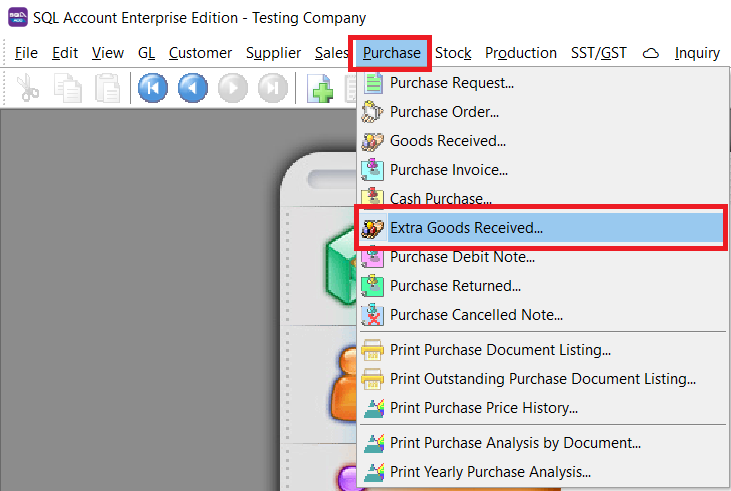Screen dimensions: 731x491
Task: Open Print Purchase Document Listing
Action: tap(500, 350)
